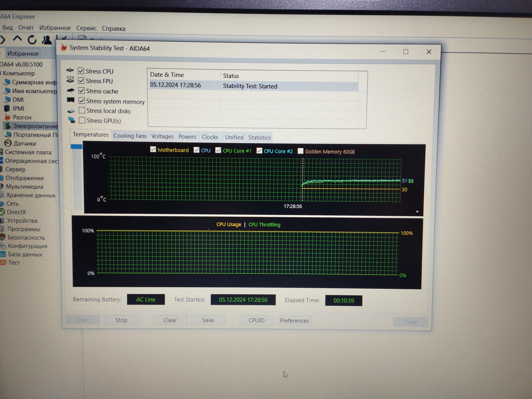Click the 123 icon beside Stress FPU
This screenshot has height=399, width=532.
[70, 80]
